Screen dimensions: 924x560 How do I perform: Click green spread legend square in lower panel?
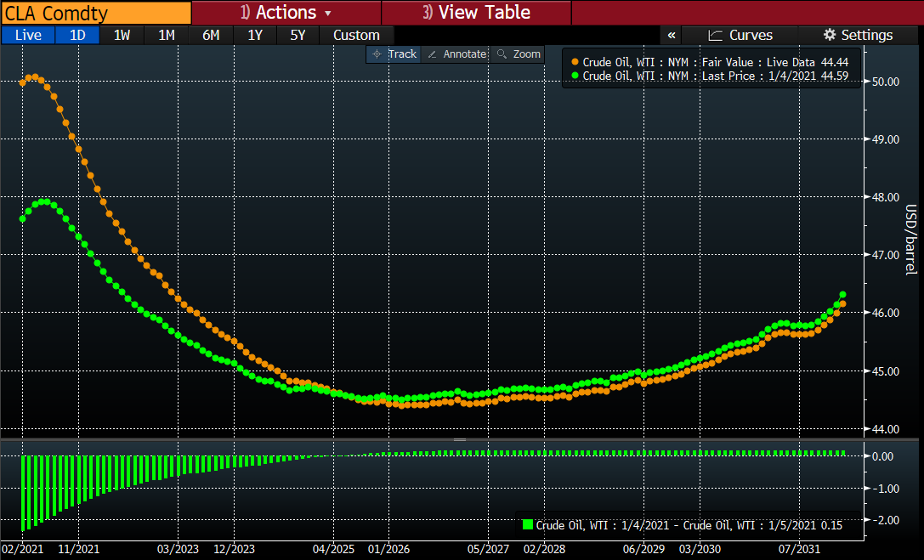[x=528, y=524]
